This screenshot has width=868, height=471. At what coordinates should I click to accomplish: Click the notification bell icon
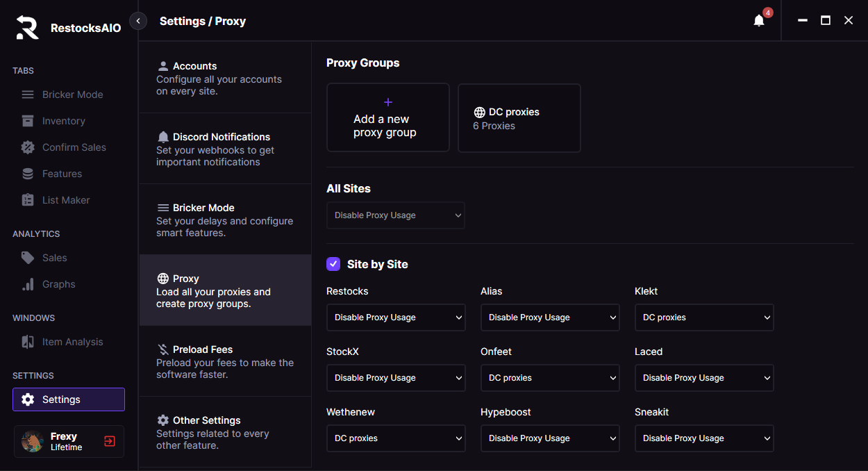coord(759,21)
